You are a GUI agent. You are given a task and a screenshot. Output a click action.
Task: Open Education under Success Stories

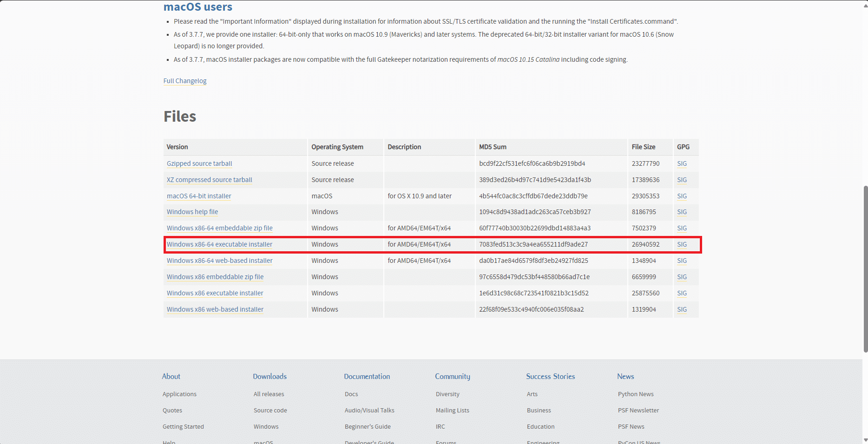(x=541, y=426)
